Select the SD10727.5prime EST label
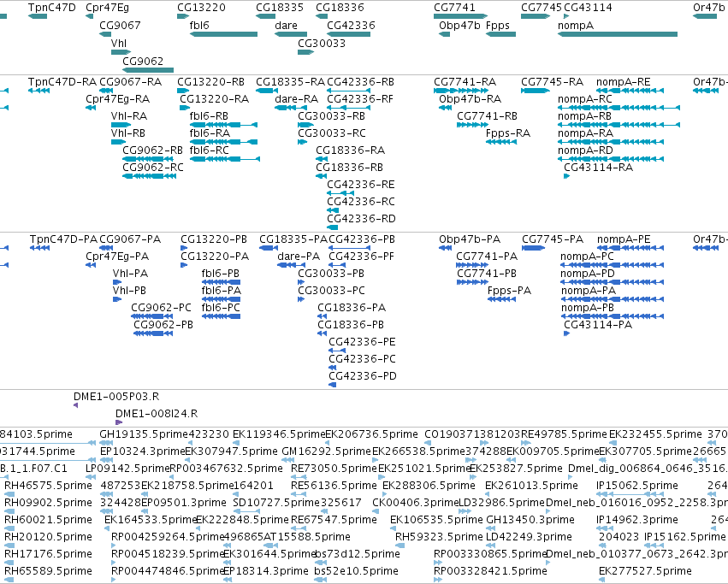Screen dimensions: 728x584 (x=276, y=503)
